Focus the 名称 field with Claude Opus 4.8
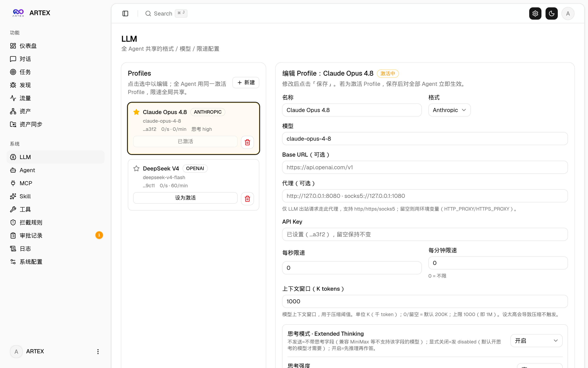This screenshot has width=588, height=368. [352, 110]
